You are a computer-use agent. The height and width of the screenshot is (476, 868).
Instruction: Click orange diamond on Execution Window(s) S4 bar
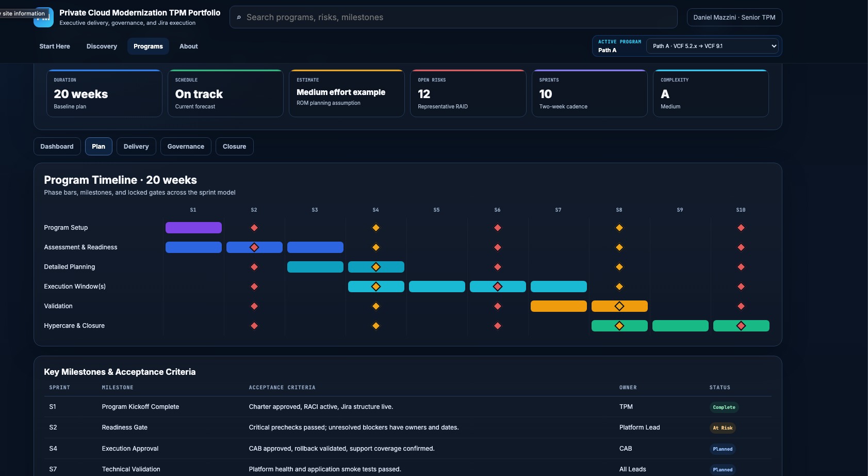(x=376, y=287)
